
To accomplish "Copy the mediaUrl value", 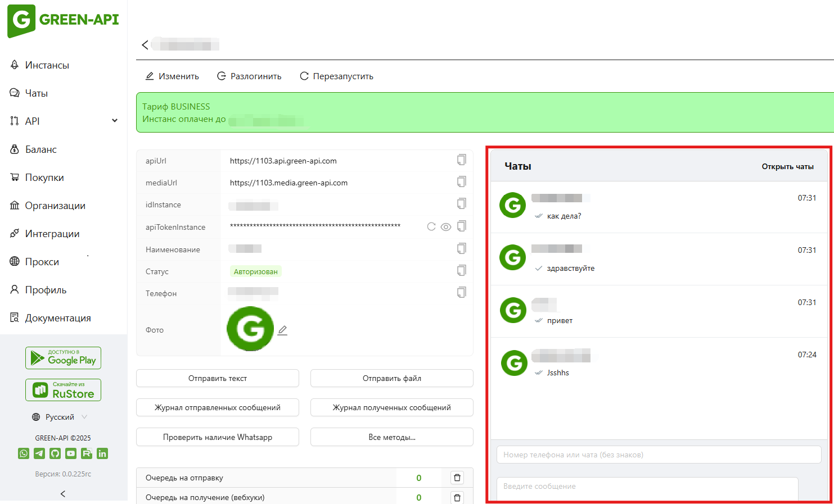I will (x=461, y=182).
